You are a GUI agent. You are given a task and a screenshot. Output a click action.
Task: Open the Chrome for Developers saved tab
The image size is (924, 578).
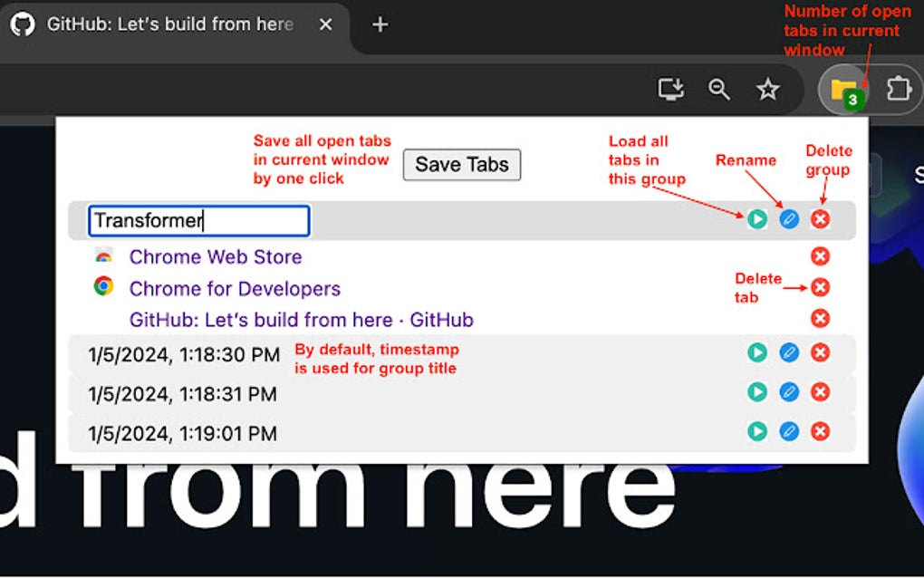(x=235, y=288)
